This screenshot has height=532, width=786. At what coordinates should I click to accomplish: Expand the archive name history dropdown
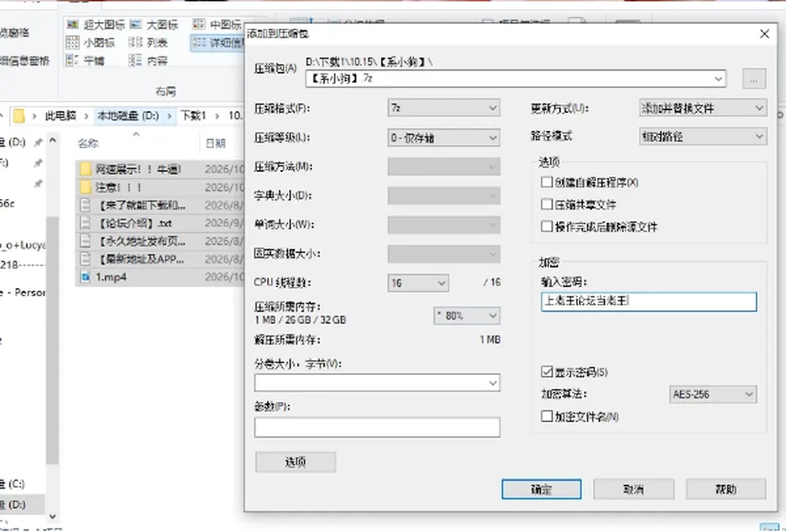pyautogui.click(x=718, y=79)
